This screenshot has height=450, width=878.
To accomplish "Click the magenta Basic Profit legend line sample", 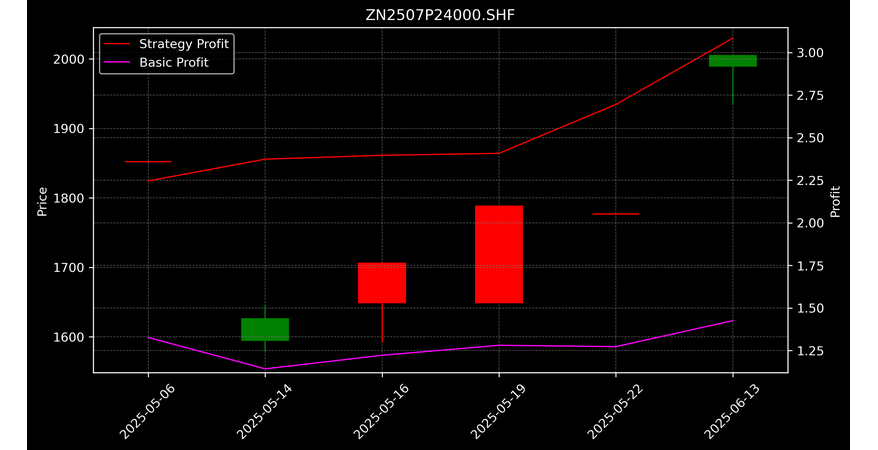I will pos(117,63).
